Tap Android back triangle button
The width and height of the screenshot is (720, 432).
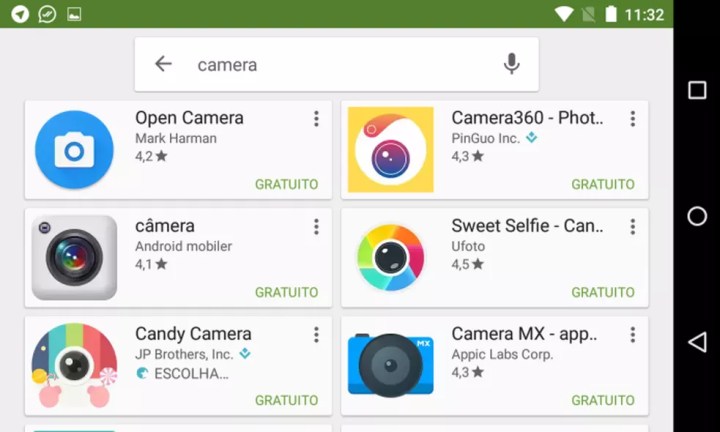tap(697, 342)
